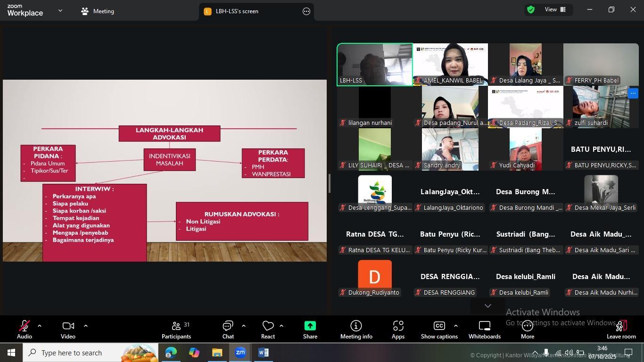Click the green Share button
Image resolution: width=644 pixels, height=362 pixels.
tap(310, 330)
